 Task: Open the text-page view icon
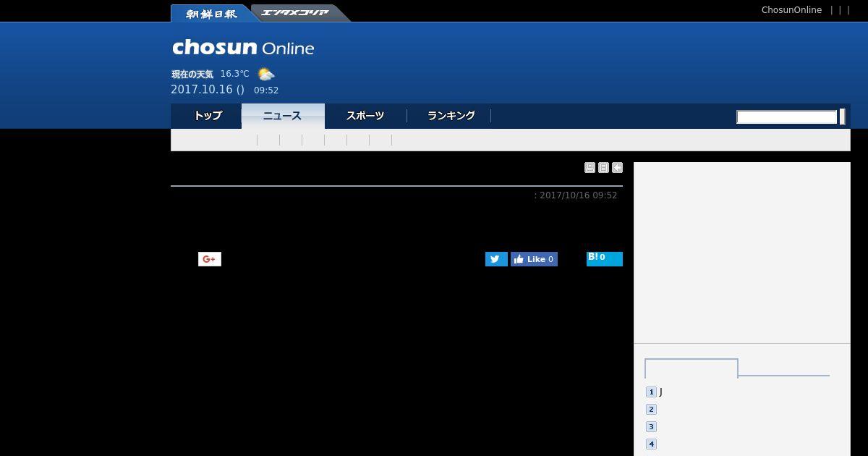click(x=603, y=167)
